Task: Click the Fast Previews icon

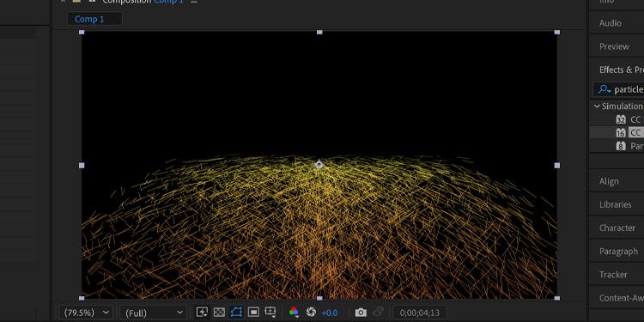Action: pyautogui.click(x=202, y=313)
